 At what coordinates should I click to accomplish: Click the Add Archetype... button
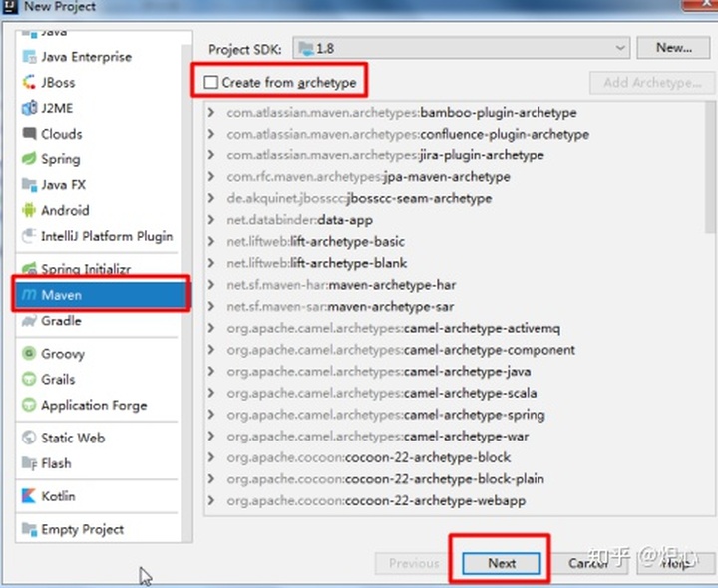[652, 83]
